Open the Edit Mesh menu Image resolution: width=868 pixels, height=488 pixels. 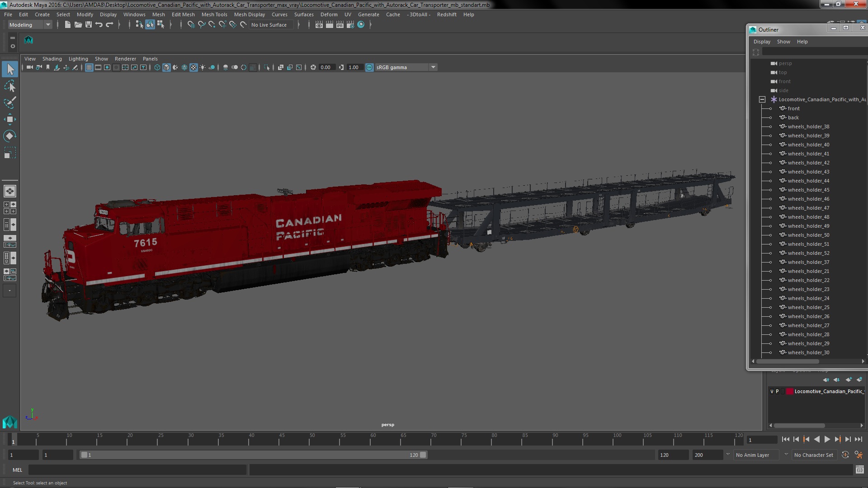point(183,14)
